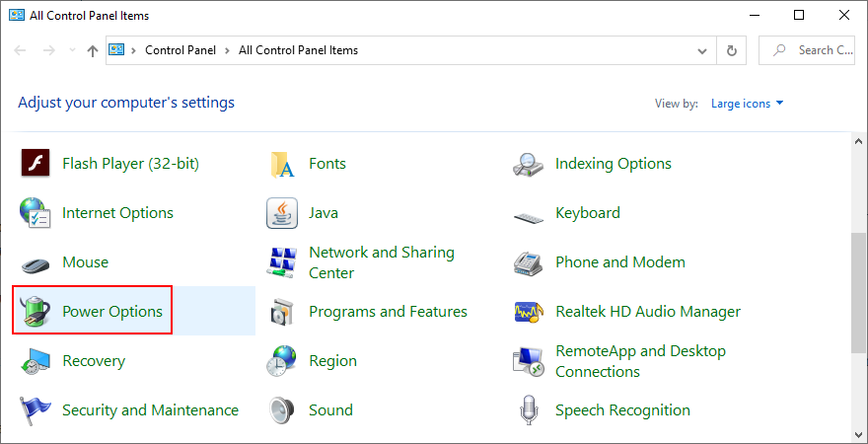Open the Security and Maintenance flag icon
868x444 pixels.
(36, 410)
